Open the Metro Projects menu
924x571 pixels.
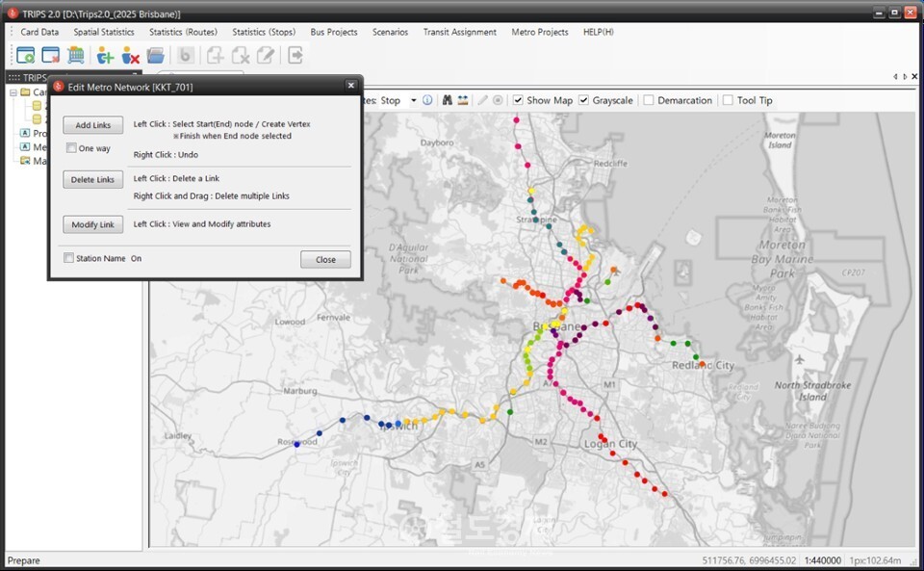coord(540,32)
